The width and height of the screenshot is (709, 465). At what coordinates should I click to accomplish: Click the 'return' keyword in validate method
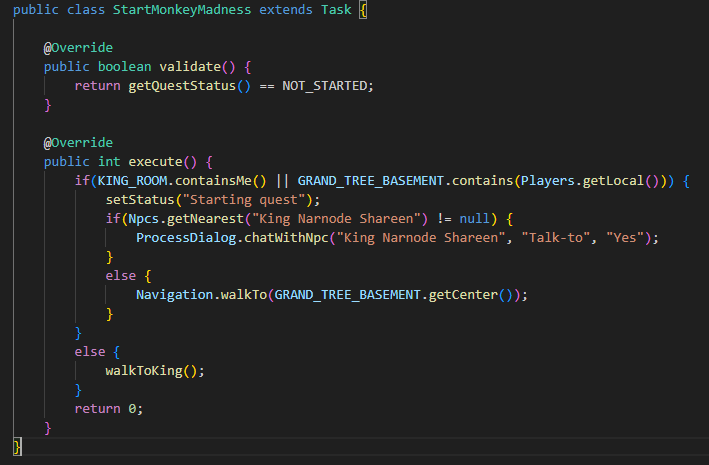[x=97, y=86]
